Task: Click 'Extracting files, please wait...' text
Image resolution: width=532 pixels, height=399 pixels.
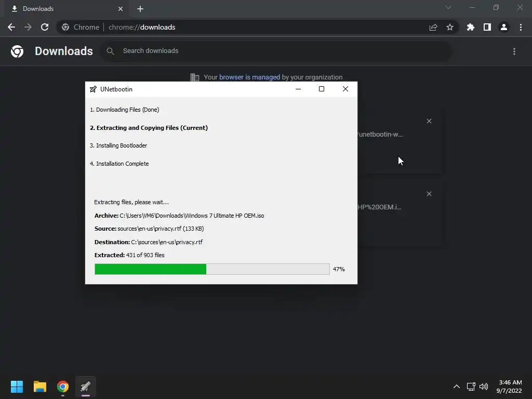Action: coord(131,202)
